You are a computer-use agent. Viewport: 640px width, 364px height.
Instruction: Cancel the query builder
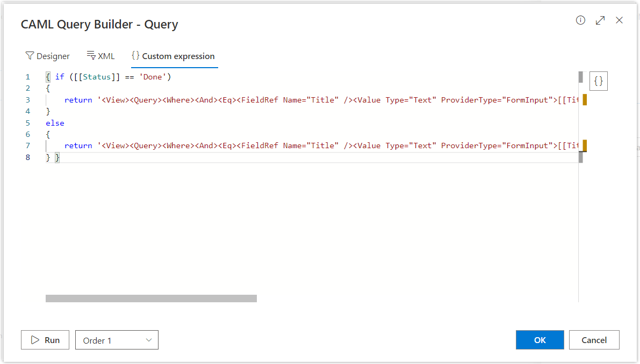click(594, 340)
